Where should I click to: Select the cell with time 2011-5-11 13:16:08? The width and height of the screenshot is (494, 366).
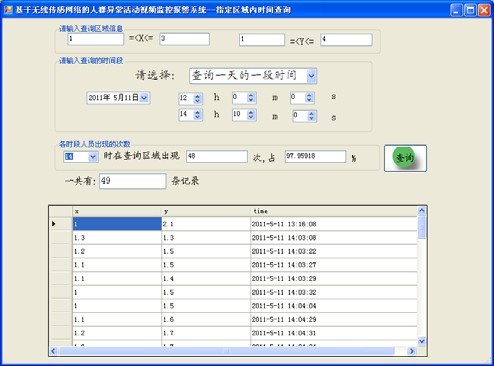[x=334, y=224]
